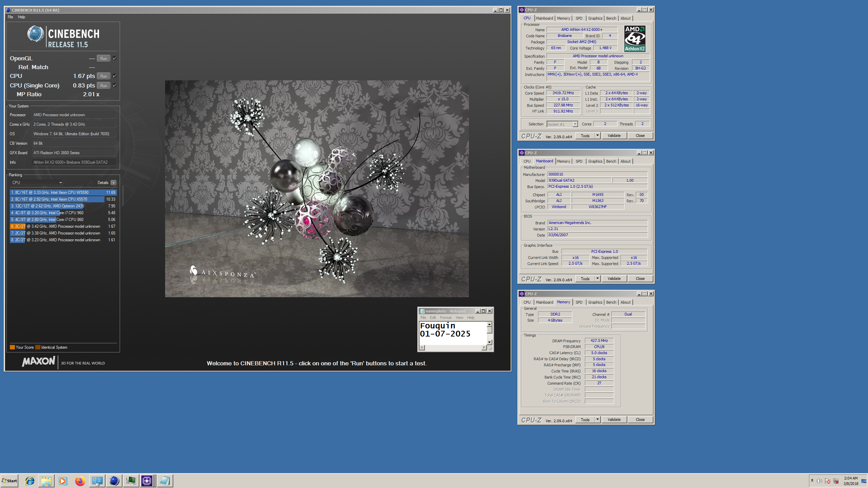
Task: Run the CPU benchmark
Action: (103, 76)
